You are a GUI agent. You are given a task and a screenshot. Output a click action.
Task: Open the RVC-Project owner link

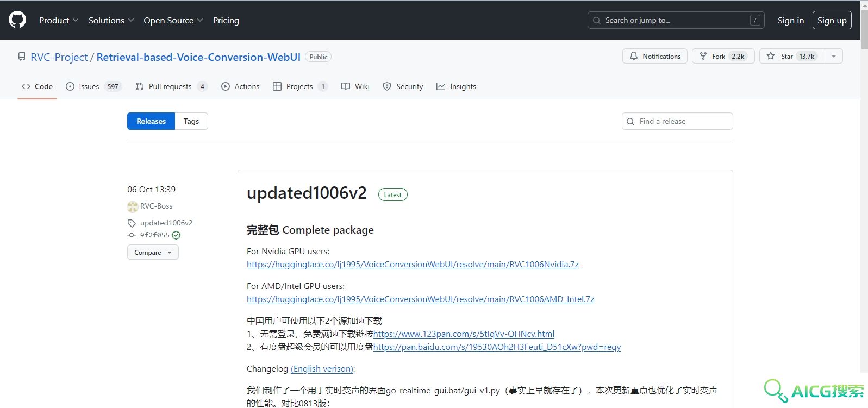tap(59, 57)
